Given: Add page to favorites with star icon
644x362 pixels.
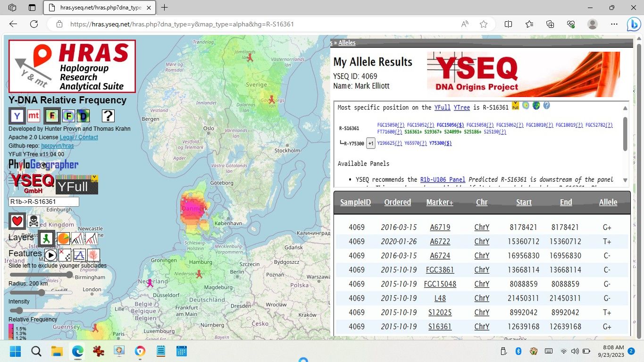Looking at the screenshot, I should point(484,24).
